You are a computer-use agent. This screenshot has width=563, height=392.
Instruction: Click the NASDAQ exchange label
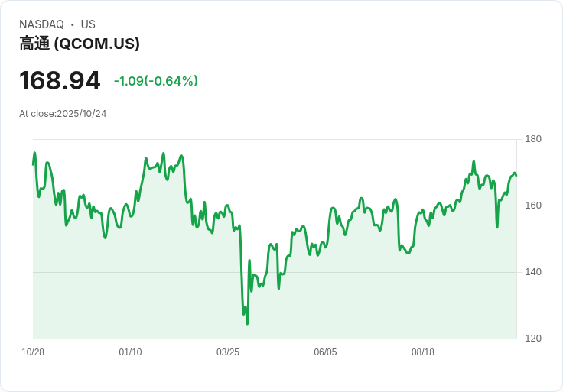tap(41, 24)
